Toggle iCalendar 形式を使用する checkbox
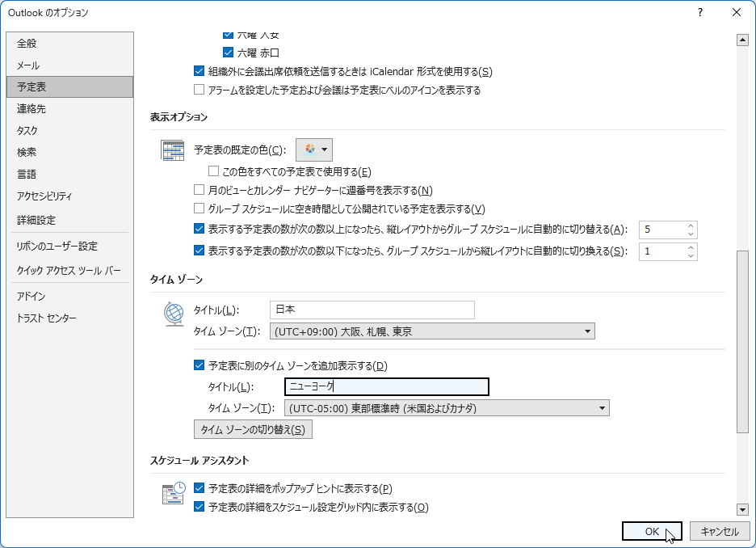 199,71
